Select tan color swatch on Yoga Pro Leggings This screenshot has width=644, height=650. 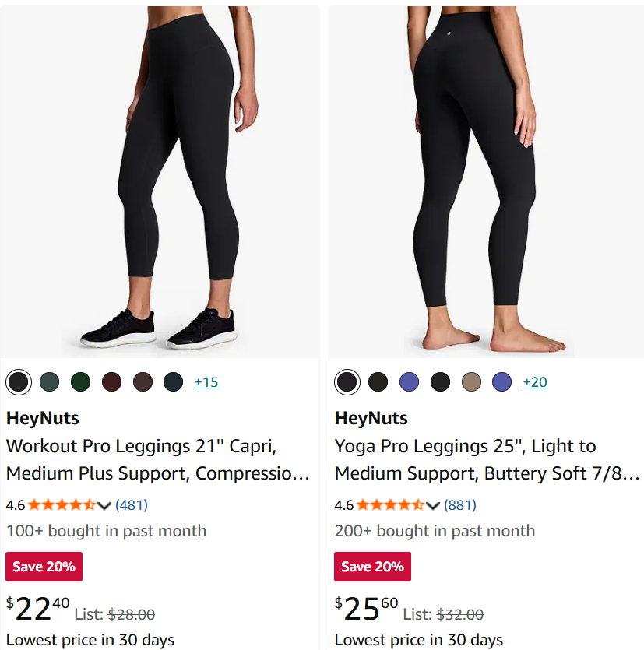(x=471, y=381)
